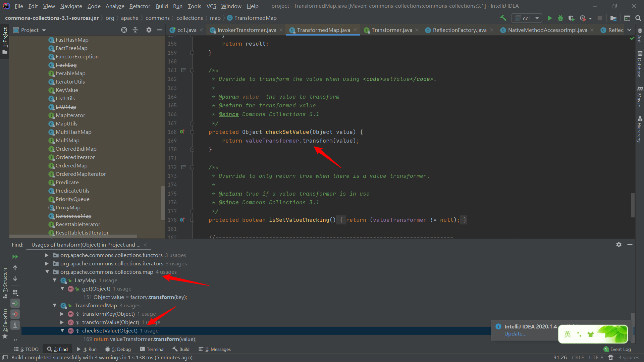
Task: Select the OrderedMapIterator class in tree
Action: point(80,174)
